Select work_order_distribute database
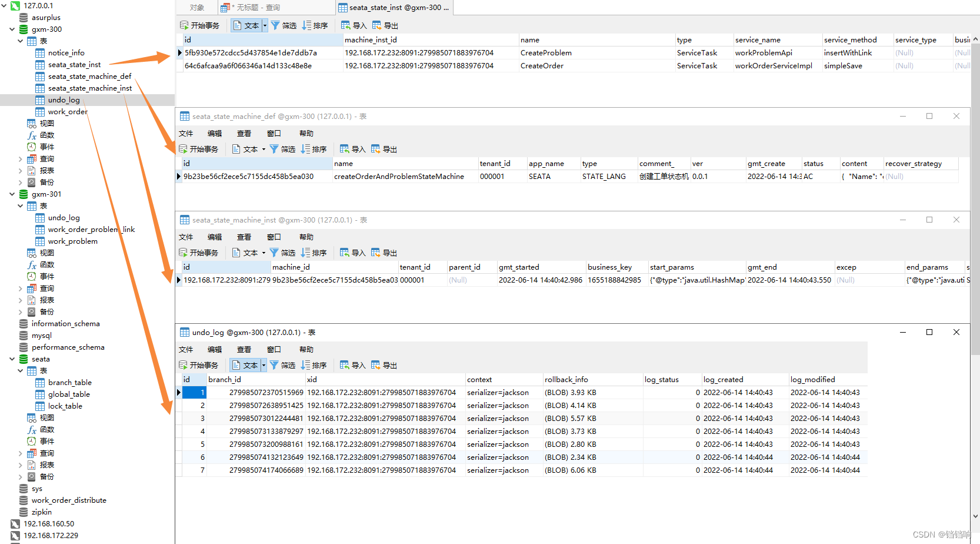980x544 pixels. click(69, 500)
